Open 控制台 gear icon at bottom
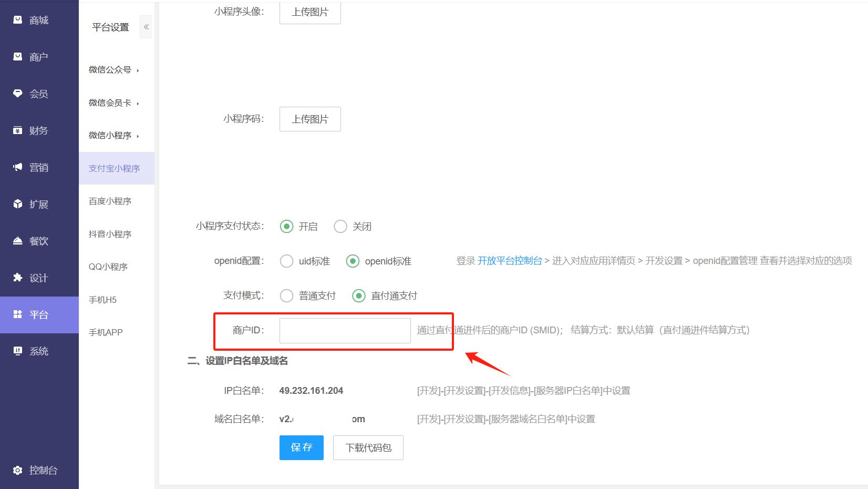The width and height of the screenshot is (868, 489). coord(18,470)
